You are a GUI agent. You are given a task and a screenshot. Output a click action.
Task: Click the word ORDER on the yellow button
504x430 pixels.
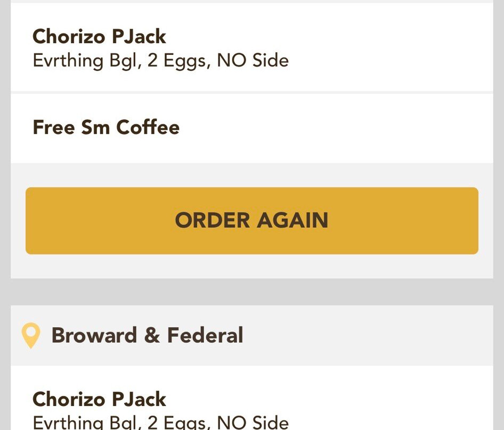213,220
